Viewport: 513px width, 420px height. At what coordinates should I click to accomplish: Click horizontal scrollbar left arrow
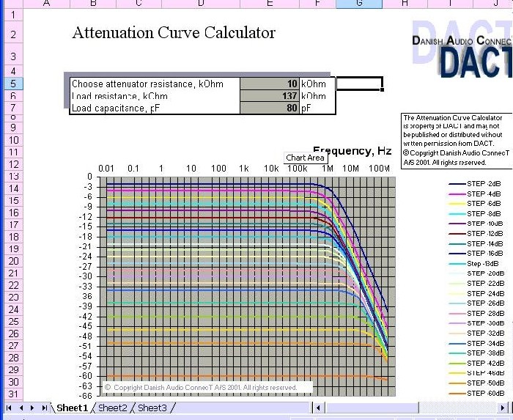pyautogui.click(x=317, y=408)
